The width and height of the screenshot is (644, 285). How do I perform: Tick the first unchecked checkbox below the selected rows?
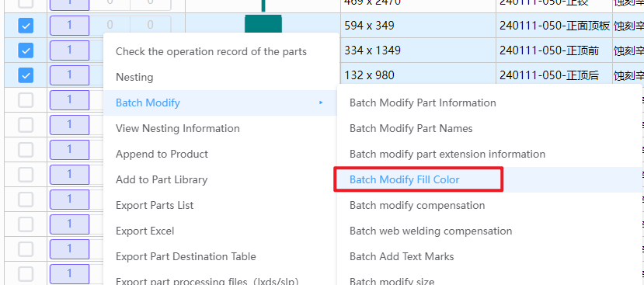(x=26, y=100)
